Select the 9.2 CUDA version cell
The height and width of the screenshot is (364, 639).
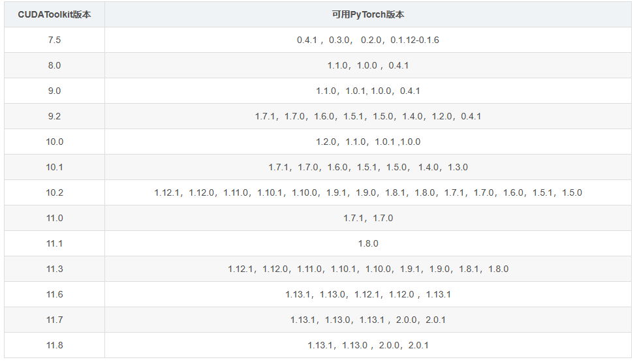pyautogui.click(x=54, y=116)
